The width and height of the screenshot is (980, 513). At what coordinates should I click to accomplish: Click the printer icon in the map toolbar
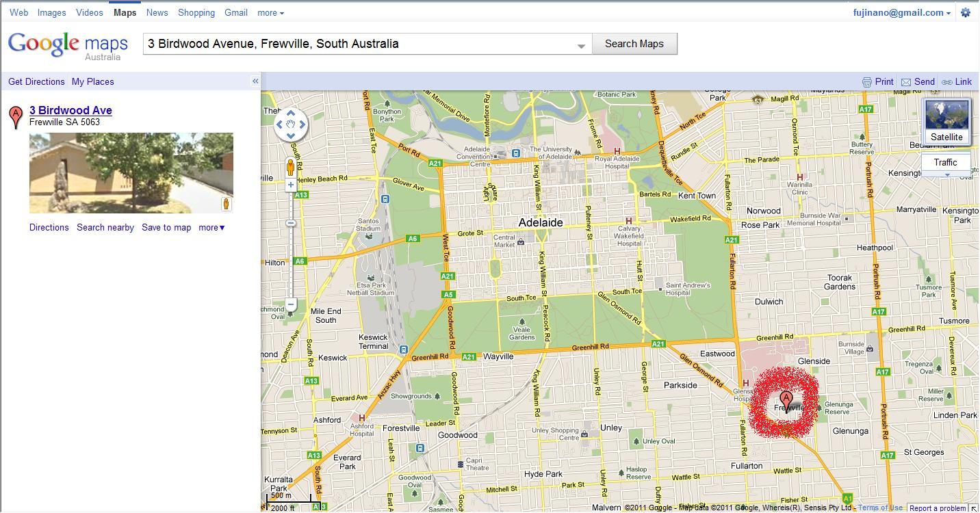pyautogui.click(x=867, y=82)
